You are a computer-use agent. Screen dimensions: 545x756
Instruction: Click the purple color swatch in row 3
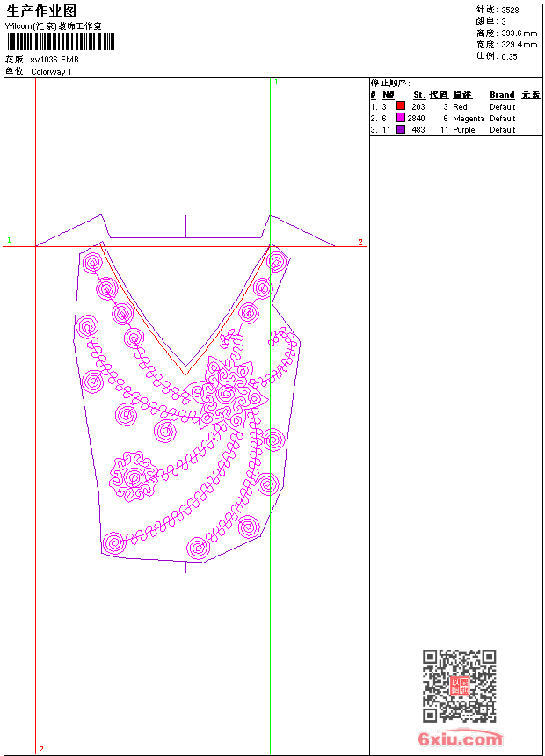point(401,129)
